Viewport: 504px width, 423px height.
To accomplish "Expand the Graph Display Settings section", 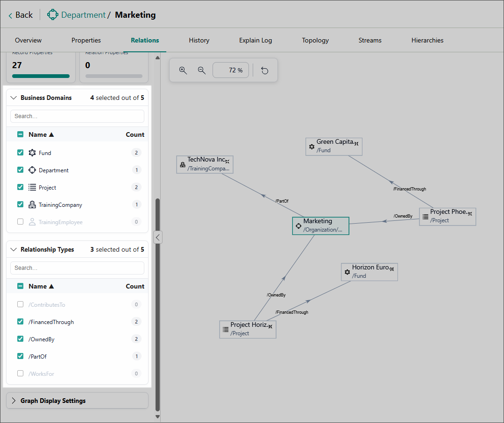I will 14,401.
